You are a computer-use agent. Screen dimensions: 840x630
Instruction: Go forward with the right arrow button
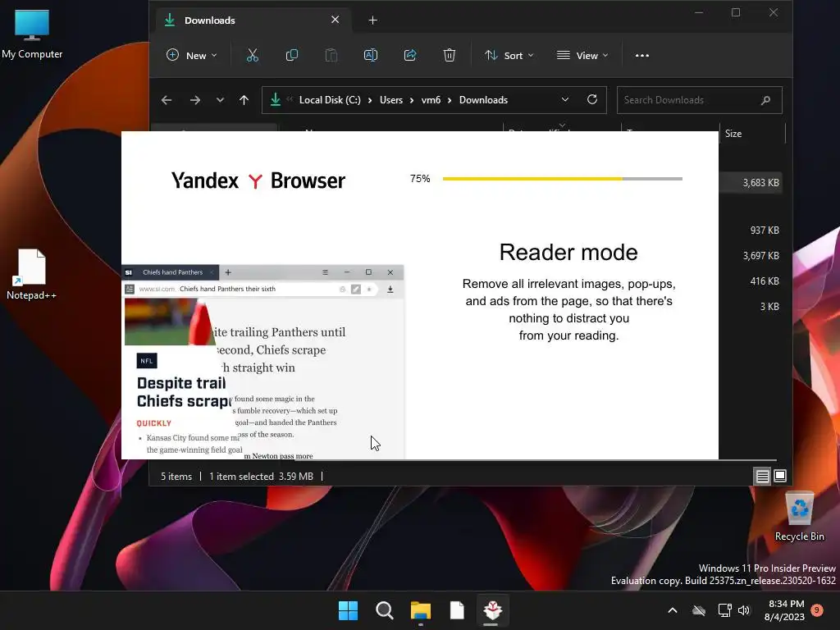[x=195, y=100]
